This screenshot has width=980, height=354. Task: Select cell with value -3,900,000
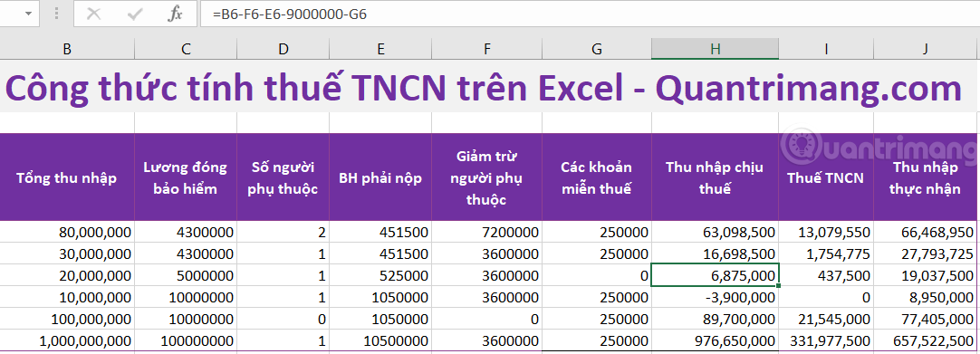point(715,297)
